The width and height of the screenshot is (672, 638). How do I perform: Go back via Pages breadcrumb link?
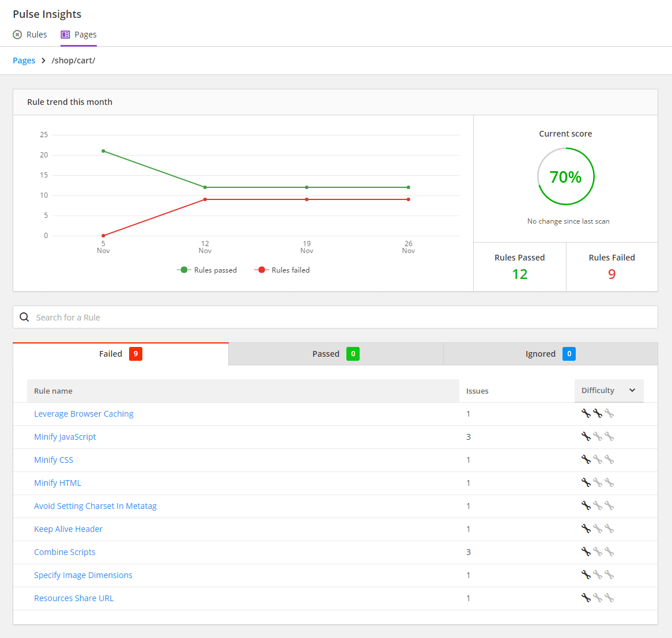[24, 61]
